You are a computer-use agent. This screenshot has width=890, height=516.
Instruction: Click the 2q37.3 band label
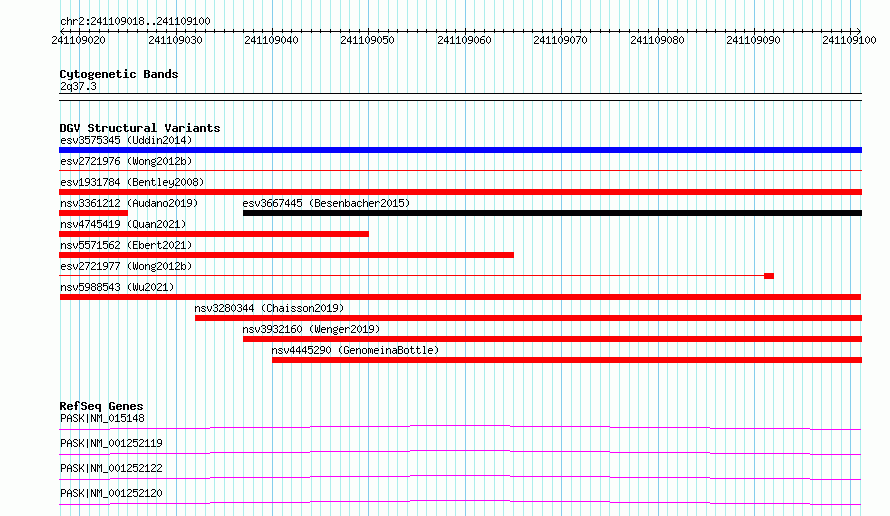[78, 86]
